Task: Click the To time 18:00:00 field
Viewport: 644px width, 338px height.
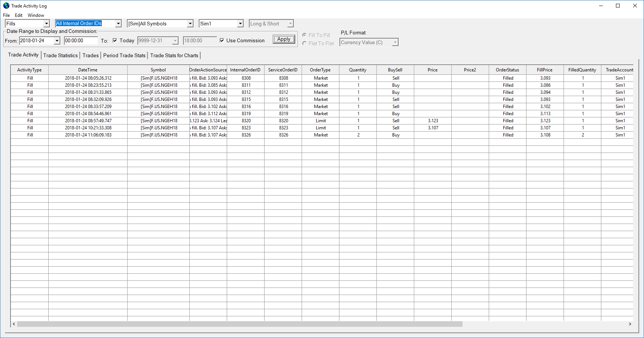Action: click(x=200, y=40)
